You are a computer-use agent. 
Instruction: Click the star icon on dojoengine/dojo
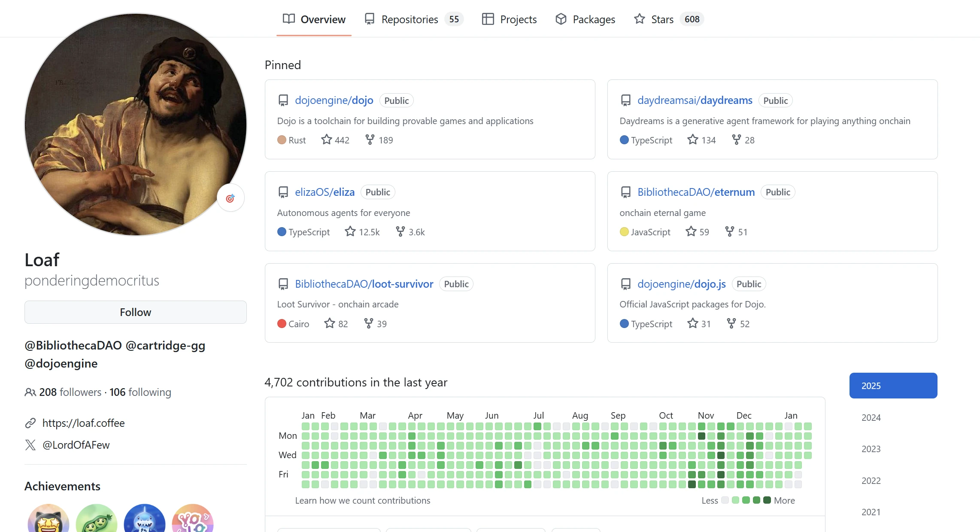[326, 140]
